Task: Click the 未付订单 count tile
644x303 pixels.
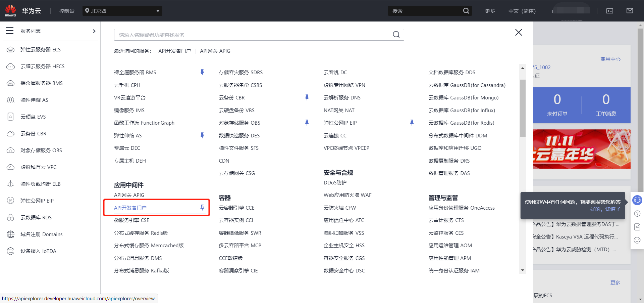Action: point(557,105)
